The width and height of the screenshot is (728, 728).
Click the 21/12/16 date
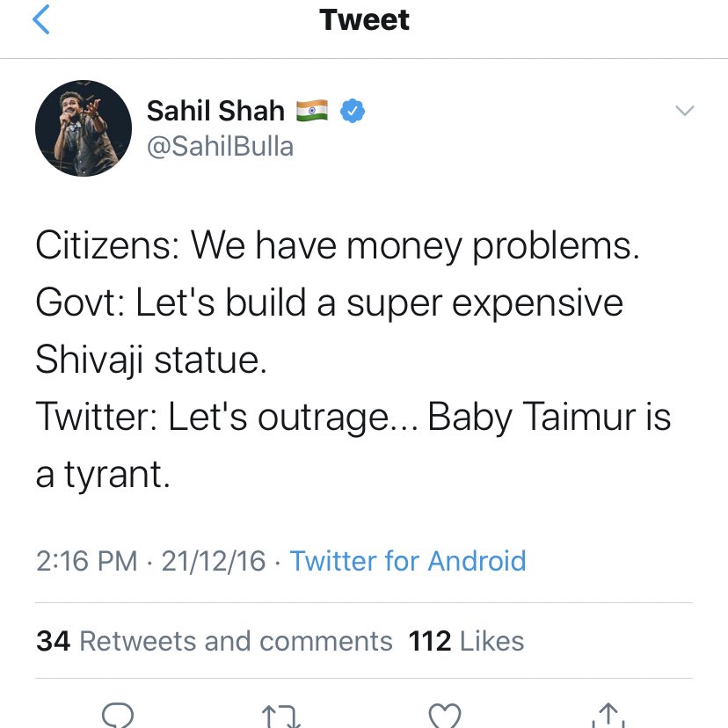[x=213, y=561]
